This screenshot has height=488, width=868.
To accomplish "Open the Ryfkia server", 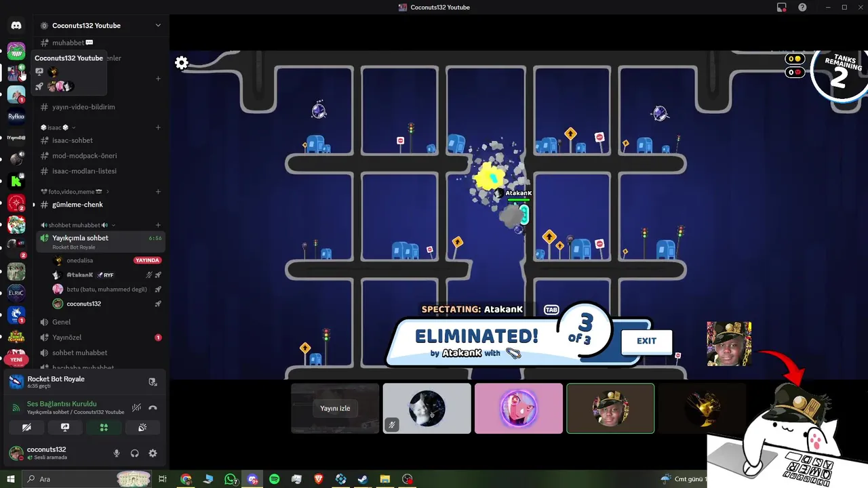I will [16, 116].
